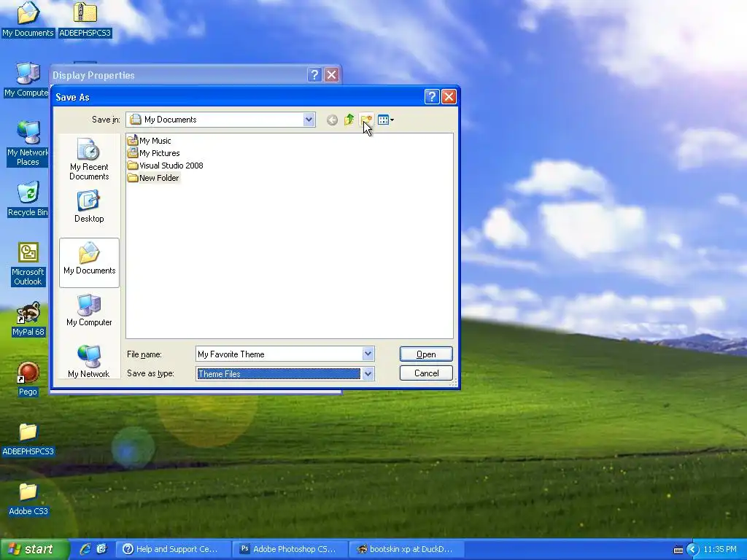
Task: Click the Theme Files type field
Action: (279, 374)
